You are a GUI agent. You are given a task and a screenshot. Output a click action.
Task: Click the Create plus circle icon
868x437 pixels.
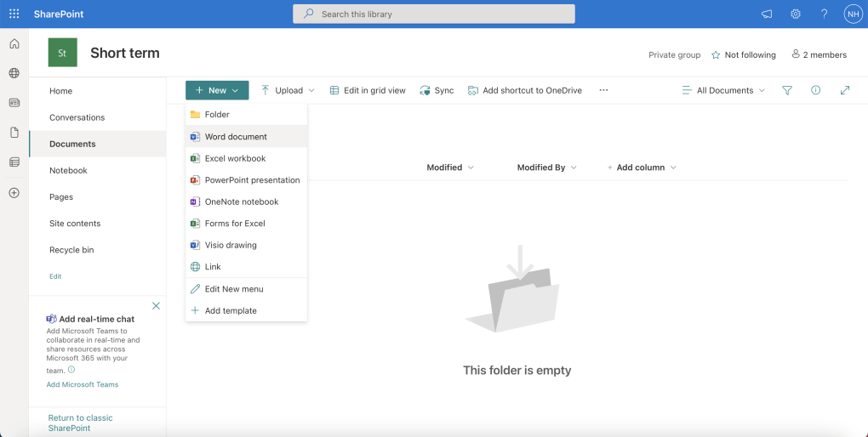(14, 193)
